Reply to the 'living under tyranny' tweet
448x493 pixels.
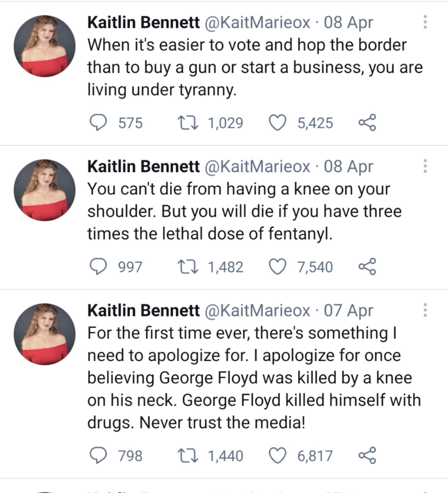point(98,123)
